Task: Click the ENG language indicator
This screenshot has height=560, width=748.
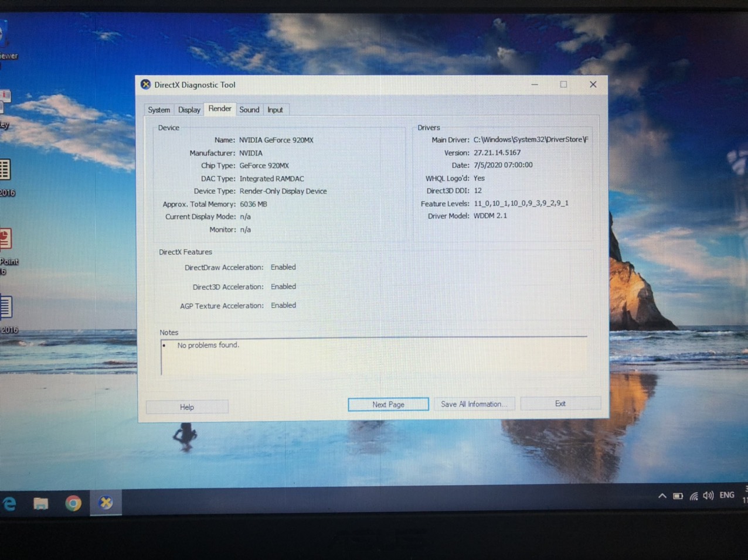Action: point(727,495)
